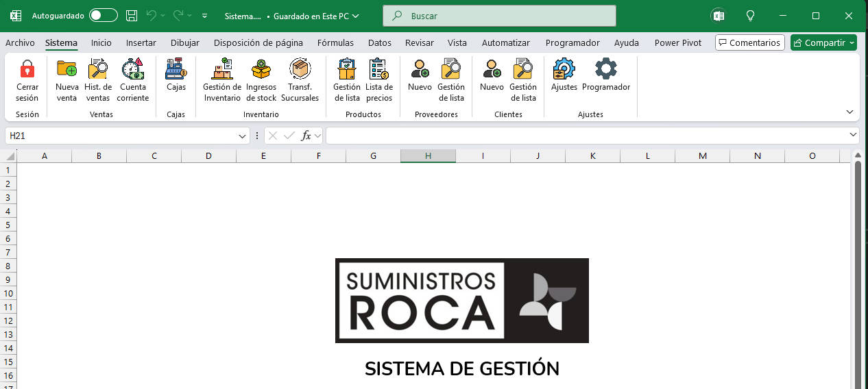This screenshot has width=868, height=389.
Task: Open Redo history dropdown arrow
Action: pyautogui.click(x=189, y=15)
